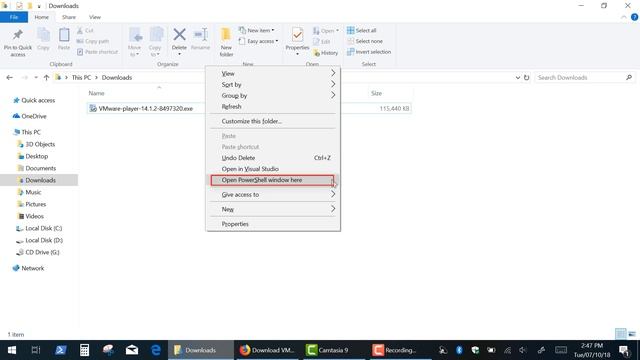Choose Properties in context menu
Viewport: 640px width, 360px height.
click(x=273, y=224)
